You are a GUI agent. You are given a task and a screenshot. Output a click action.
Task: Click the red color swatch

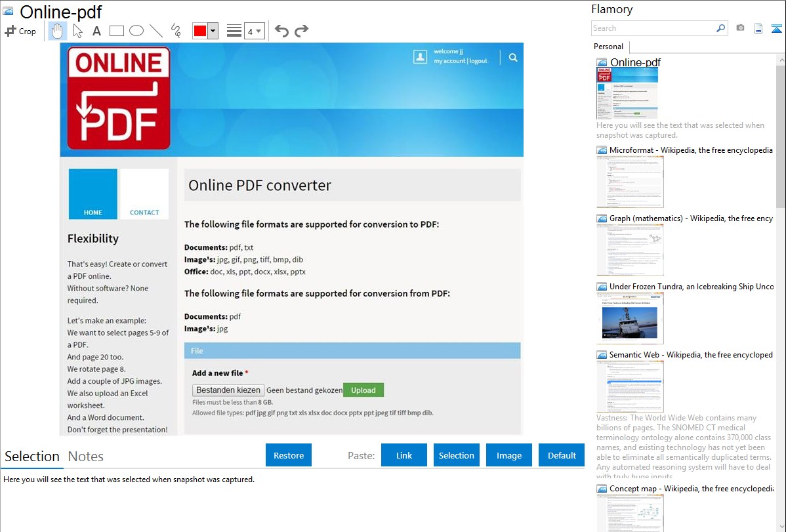pyautogui.click(x=200, y=31)
